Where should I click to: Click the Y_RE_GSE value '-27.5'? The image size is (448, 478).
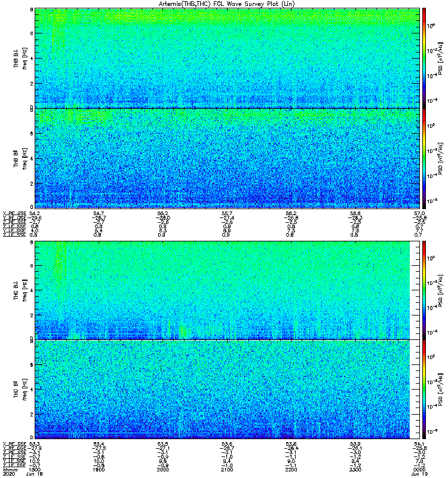pos(99,448)
